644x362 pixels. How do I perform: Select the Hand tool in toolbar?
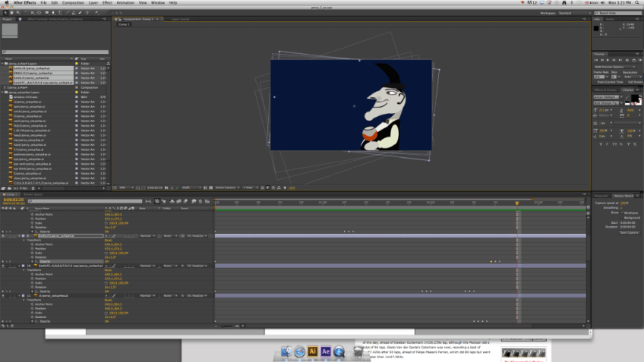tap(12, 13)
